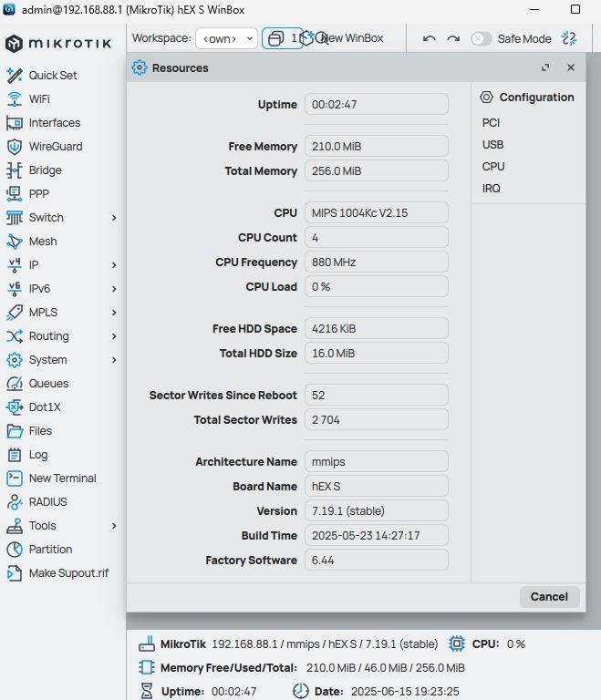Expand the Tools submenu arrow
Viewport: 601px width, 700px height.
(114, 525)
